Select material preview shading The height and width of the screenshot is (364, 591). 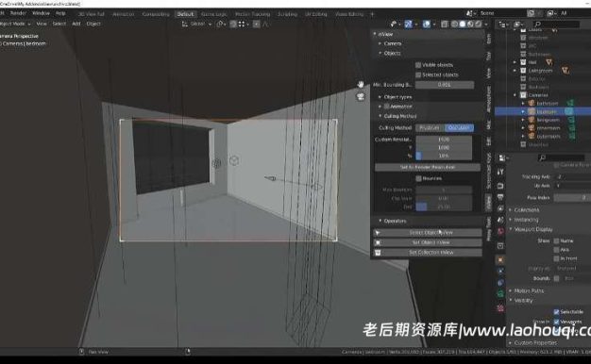[470, 25]
